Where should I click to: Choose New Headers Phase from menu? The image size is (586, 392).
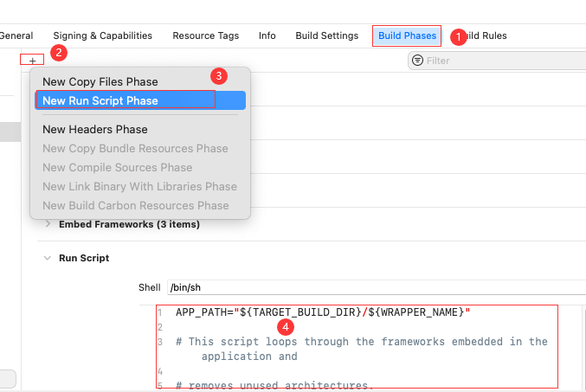click(95, 129)
